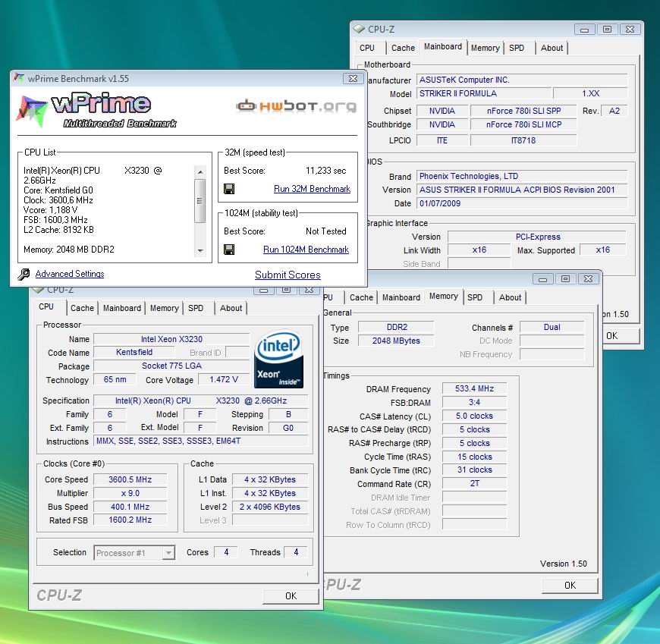Open About tab in CPU-Z Mainboard window
Screen dimensions: 660x644
click(552, 48)
